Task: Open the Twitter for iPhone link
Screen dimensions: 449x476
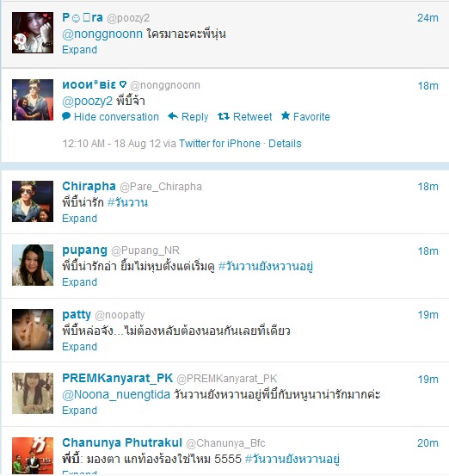Action: click(x=219, y=144)
